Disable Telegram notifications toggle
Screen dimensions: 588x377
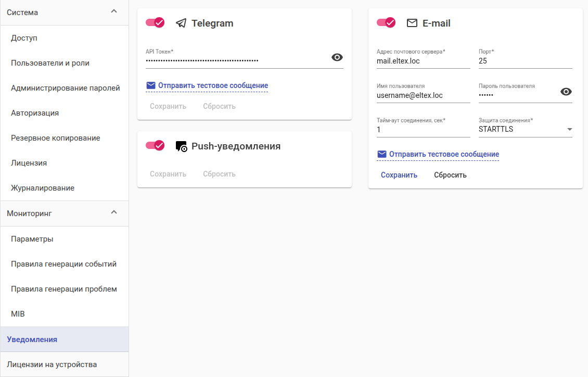pos(155,23)
